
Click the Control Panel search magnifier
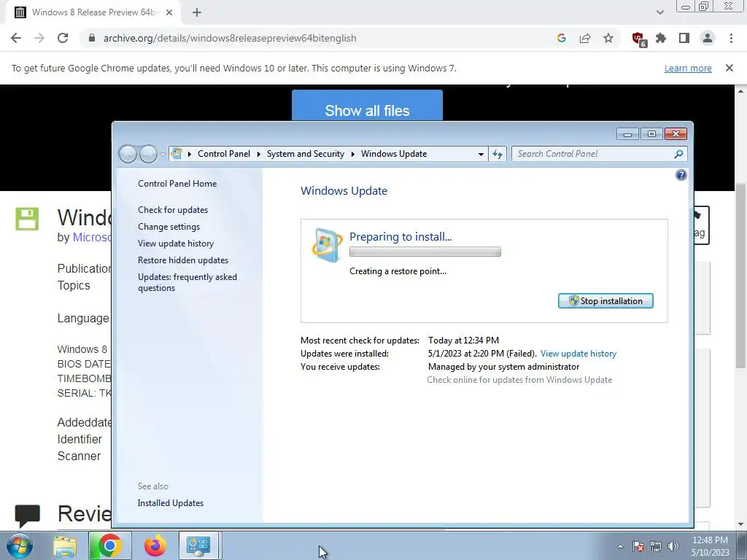click(x=678, y=154)
